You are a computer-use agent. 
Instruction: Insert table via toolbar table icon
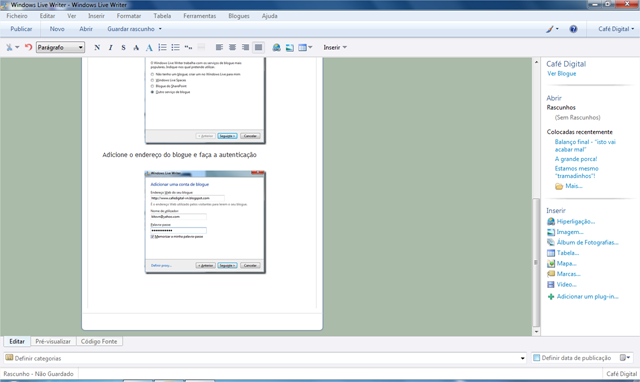pos(302,47)
